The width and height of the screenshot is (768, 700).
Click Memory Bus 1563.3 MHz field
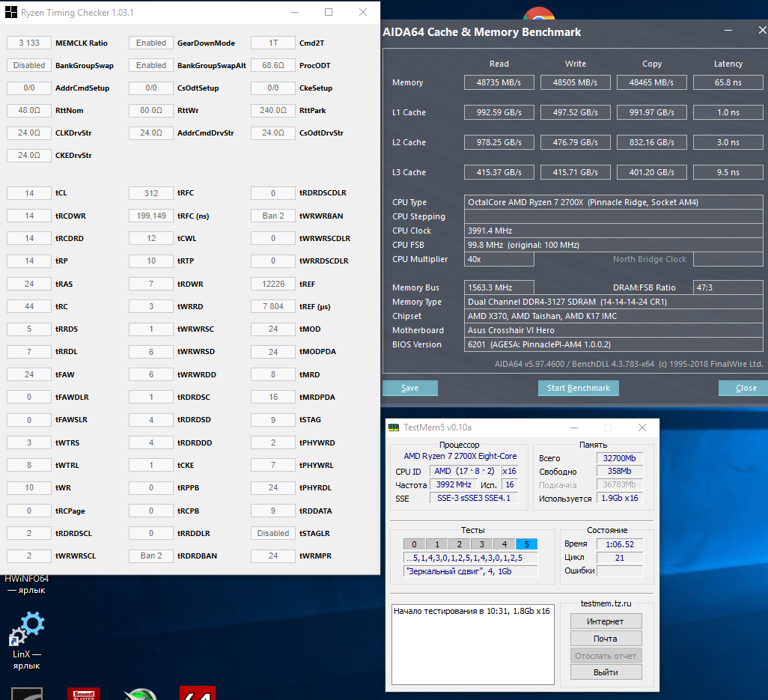tap(499, 287)
